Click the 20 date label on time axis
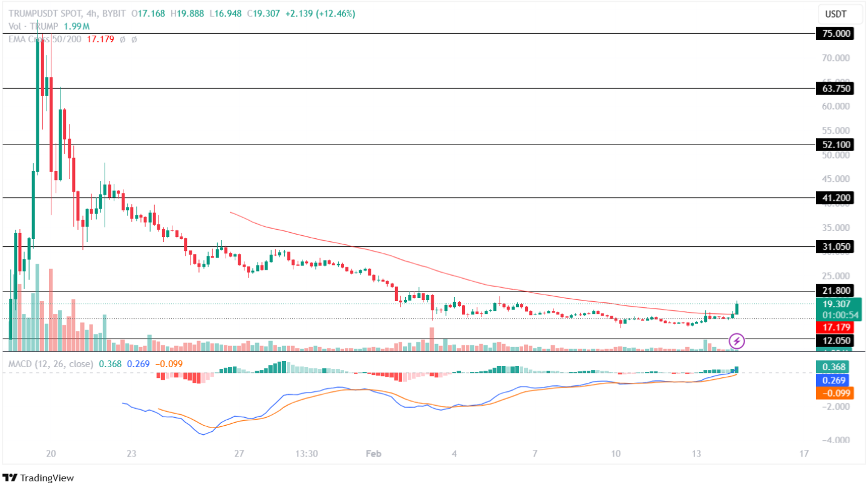 [x=51, y=454]
